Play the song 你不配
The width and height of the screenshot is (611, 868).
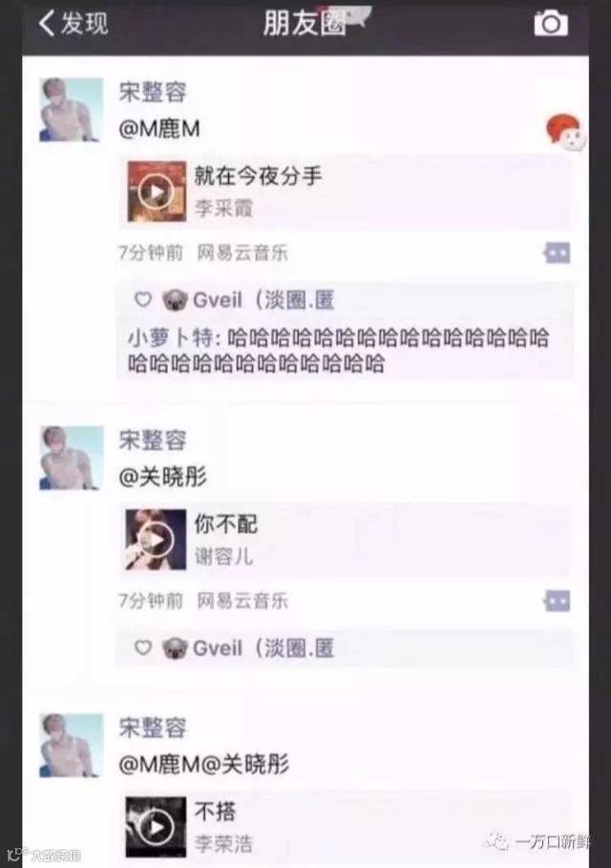156,540
